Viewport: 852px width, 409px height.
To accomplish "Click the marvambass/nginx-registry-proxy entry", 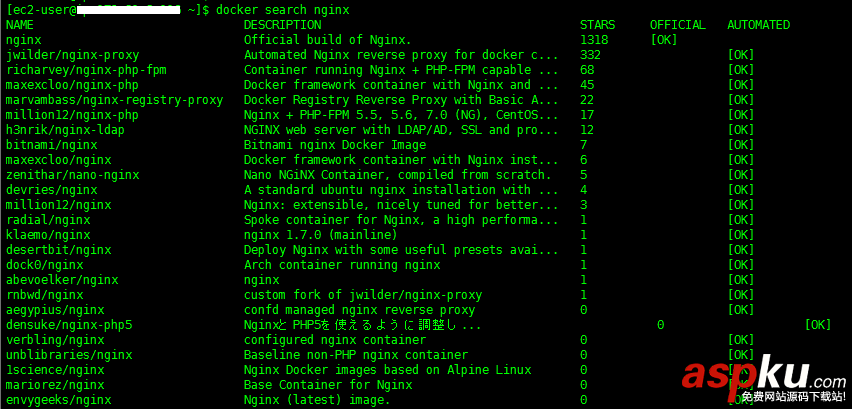I will coord(114,100).
